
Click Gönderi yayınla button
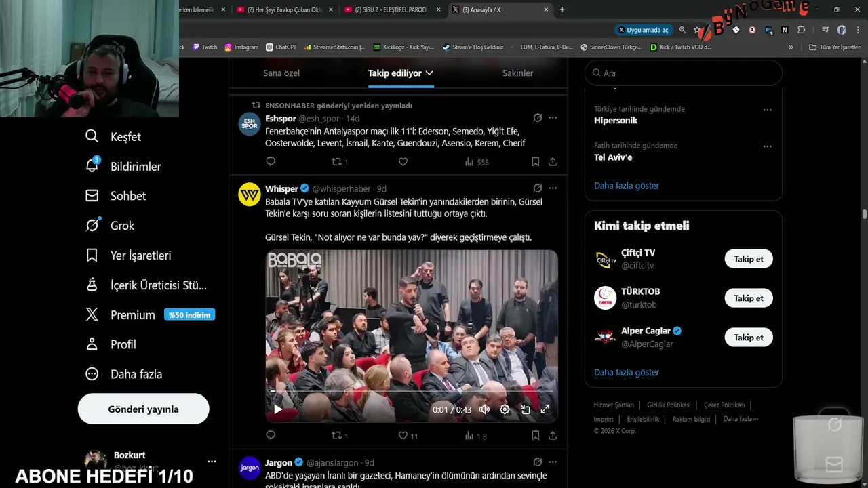(143, 409)
